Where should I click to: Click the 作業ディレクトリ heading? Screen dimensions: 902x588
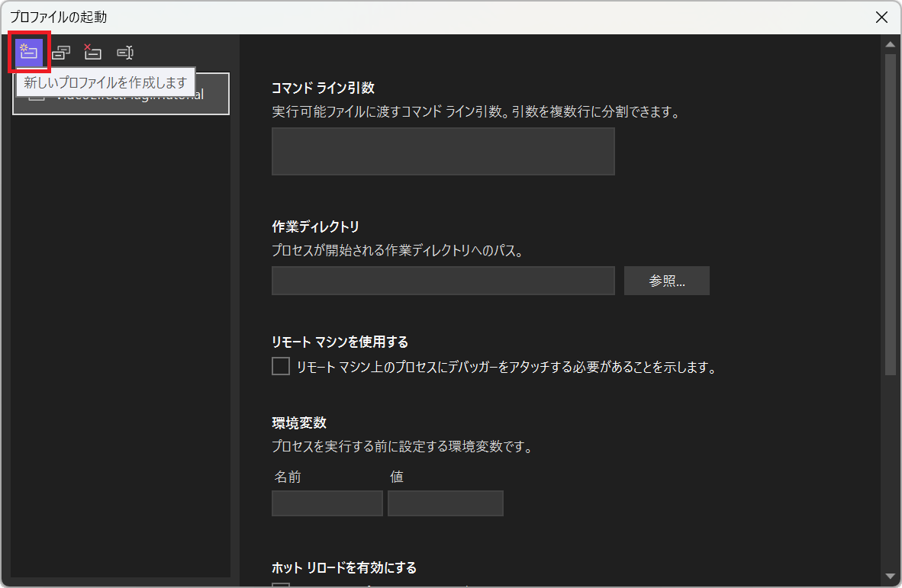coord(315,227)
